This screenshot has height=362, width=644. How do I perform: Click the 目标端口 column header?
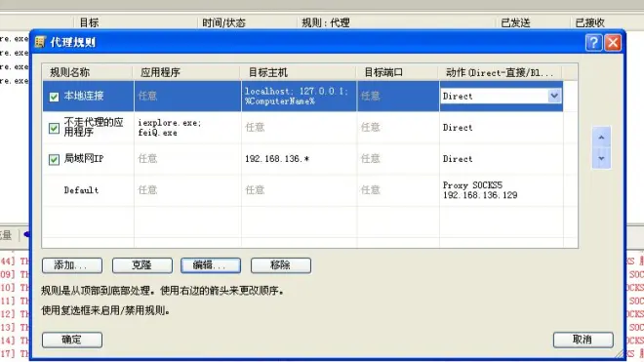point(397,72)
